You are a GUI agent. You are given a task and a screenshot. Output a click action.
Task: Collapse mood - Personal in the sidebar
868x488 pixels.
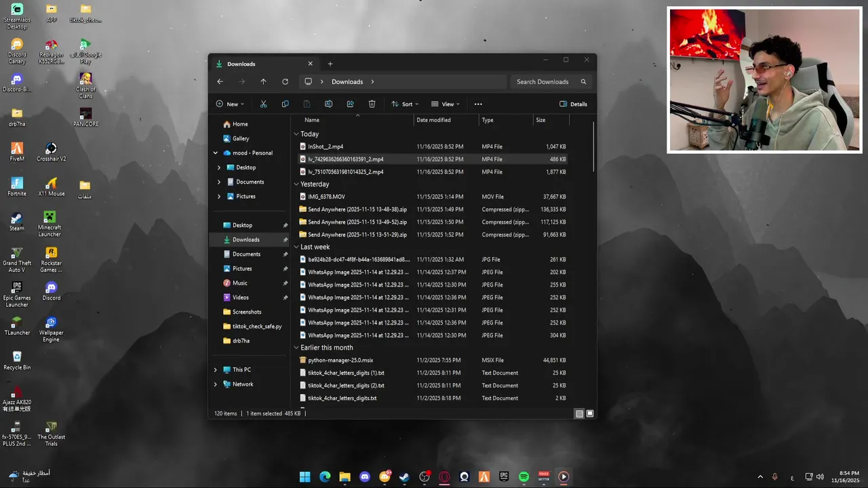216,153
